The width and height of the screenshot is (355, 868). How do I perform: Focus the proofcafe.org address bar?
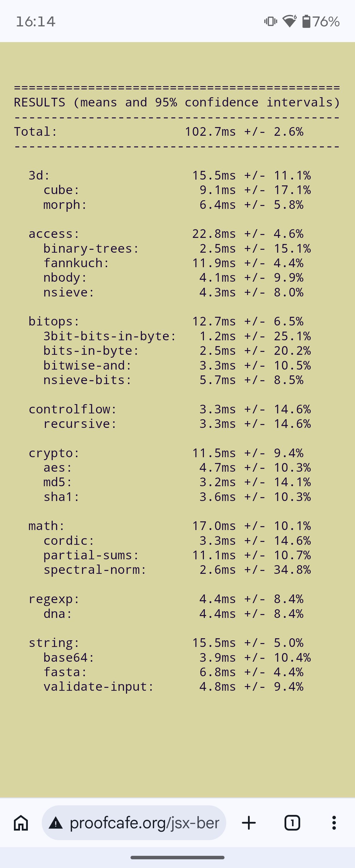[134, 823]
